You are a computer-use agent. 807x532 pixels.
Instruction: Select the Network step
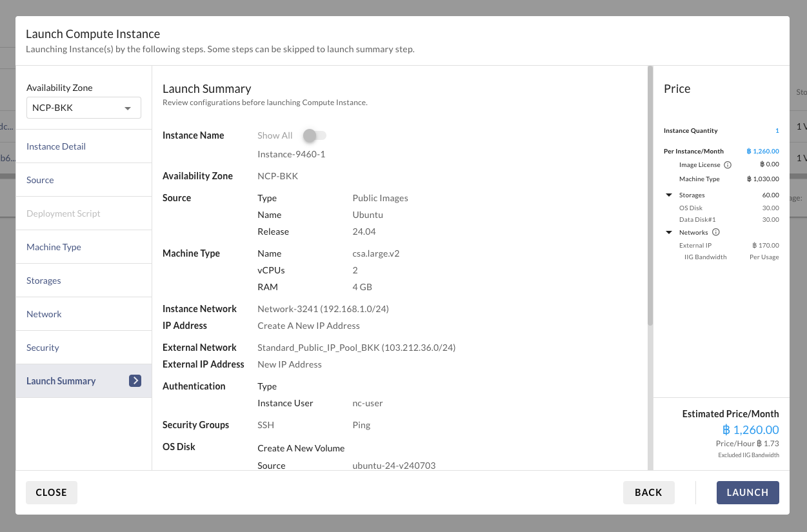44,314
